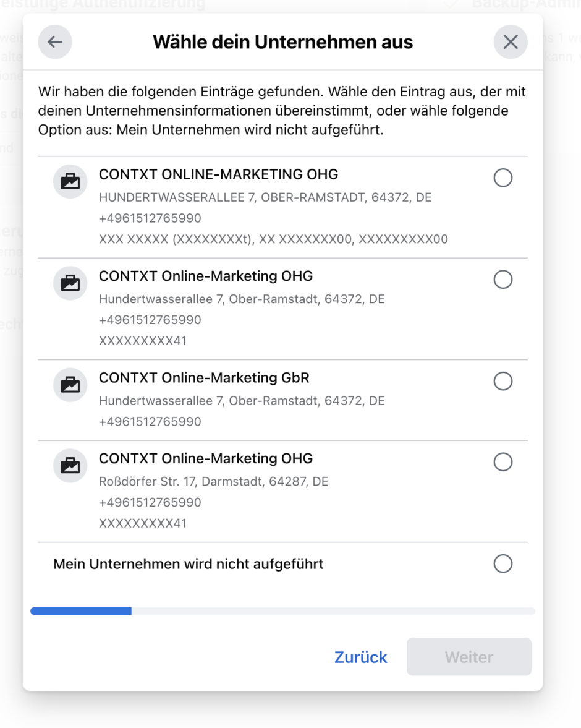
Task: Click the masked XXX XXXXX (XXXXXXXXt) line
Action: coord(273,239)
